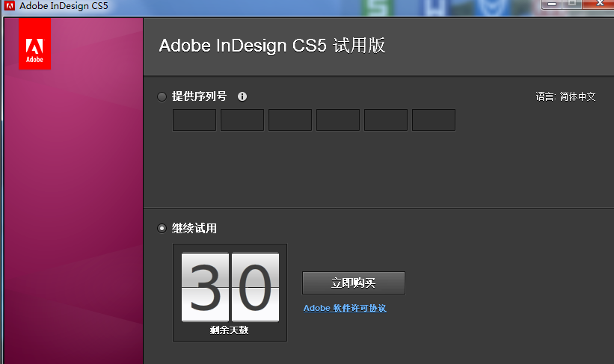Click the first serial number field
This screenshot has height=364, width=614.
194,120
